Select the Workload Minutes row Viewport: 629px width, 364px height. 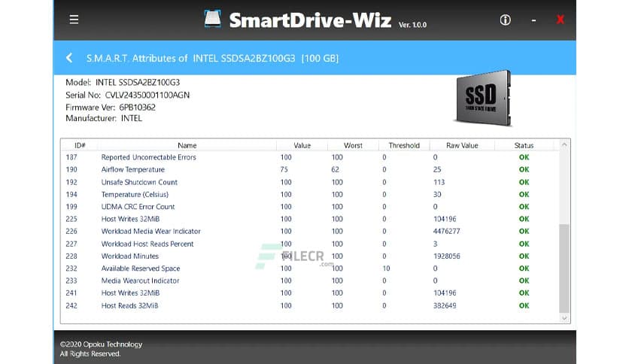[310, 256]
